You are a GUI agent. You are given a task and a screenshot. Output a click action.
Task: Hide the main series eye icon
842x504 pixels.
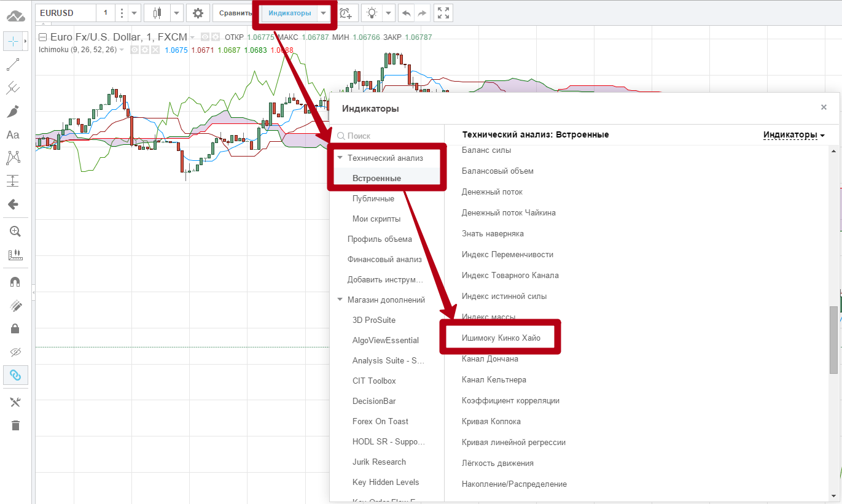(x=205, y=37)
